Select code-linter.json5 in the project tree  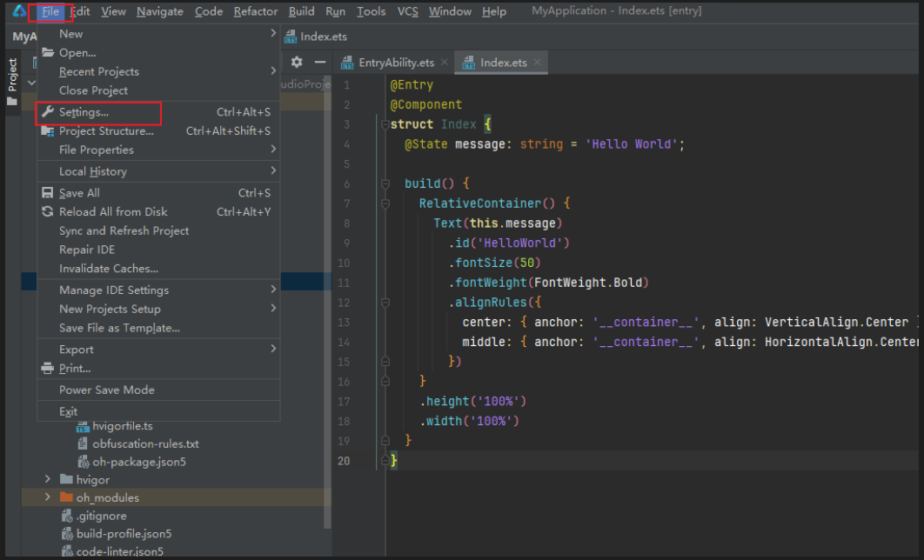pyautogui.click(x=119, y=552)
